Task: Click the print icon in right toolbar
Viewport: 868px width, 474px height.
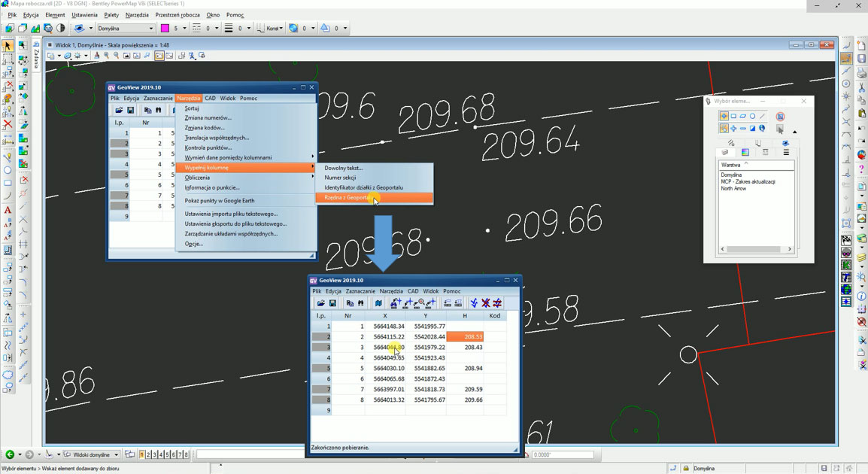Action: (862, 73)
